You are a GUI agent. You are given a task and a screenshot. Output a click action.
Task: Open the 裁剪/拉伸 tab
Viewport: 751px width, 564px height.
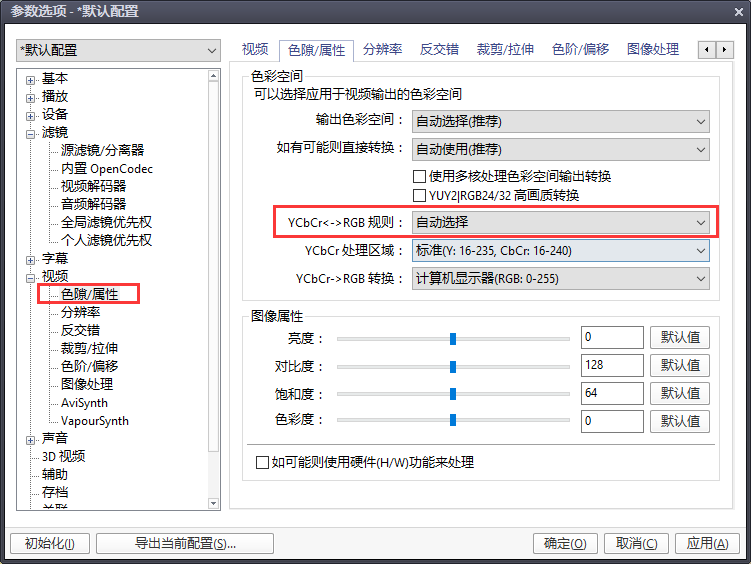pos(505,49)
